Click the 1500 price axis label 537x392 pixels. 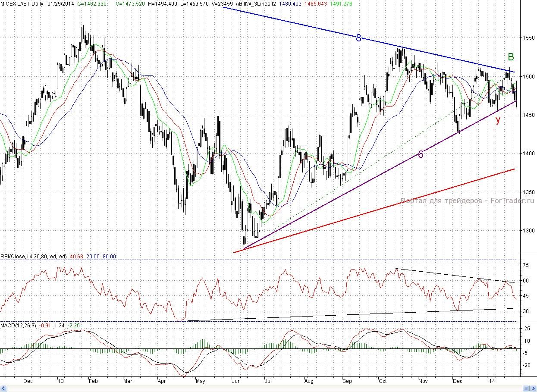point(529,76)
